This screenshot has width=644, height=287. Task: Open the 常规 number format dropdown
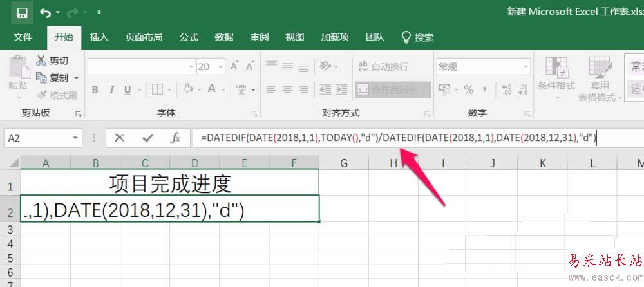[526, 67]
